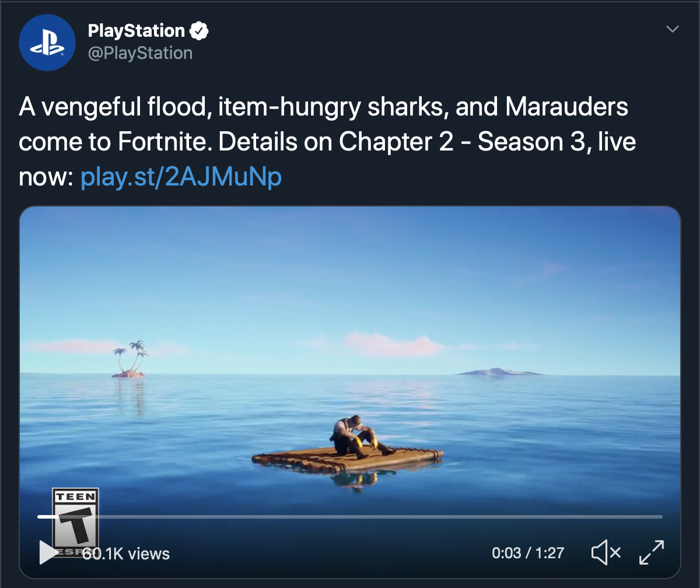Play the Fortnite video
700x588 pixels.
(x=47, y=552)
